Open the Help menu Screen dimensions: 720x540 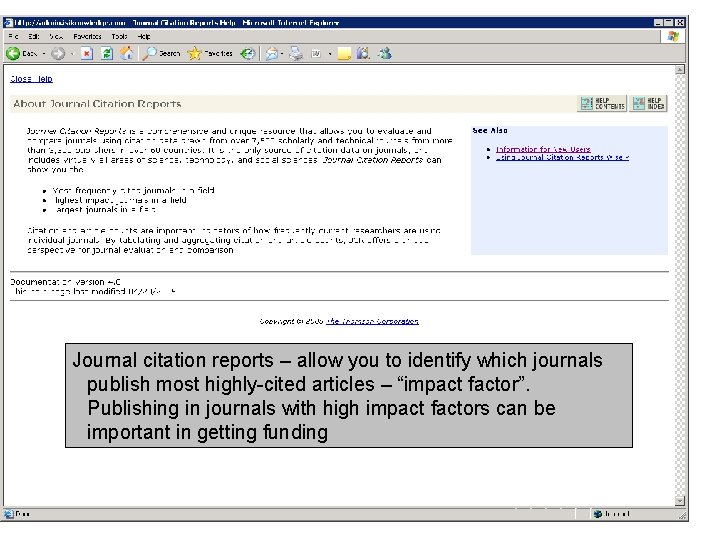coord(144,36)
